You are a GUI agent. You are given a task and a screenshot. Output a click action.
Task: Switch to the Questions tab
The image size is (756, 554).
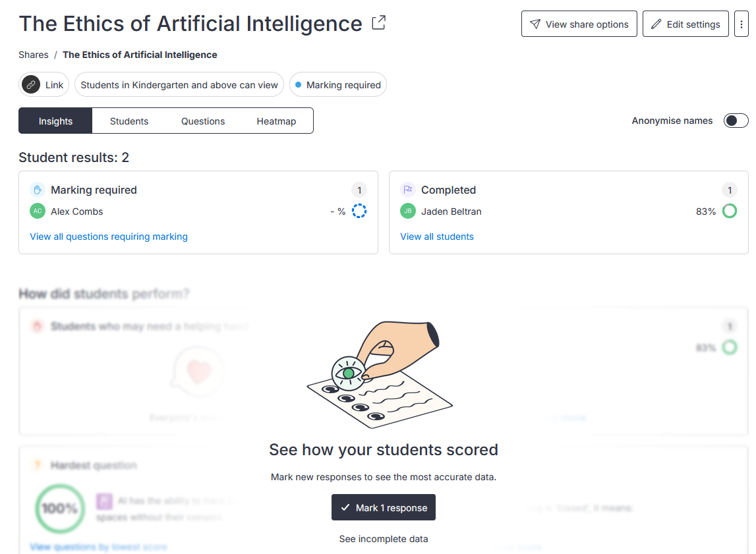(203, 121)
